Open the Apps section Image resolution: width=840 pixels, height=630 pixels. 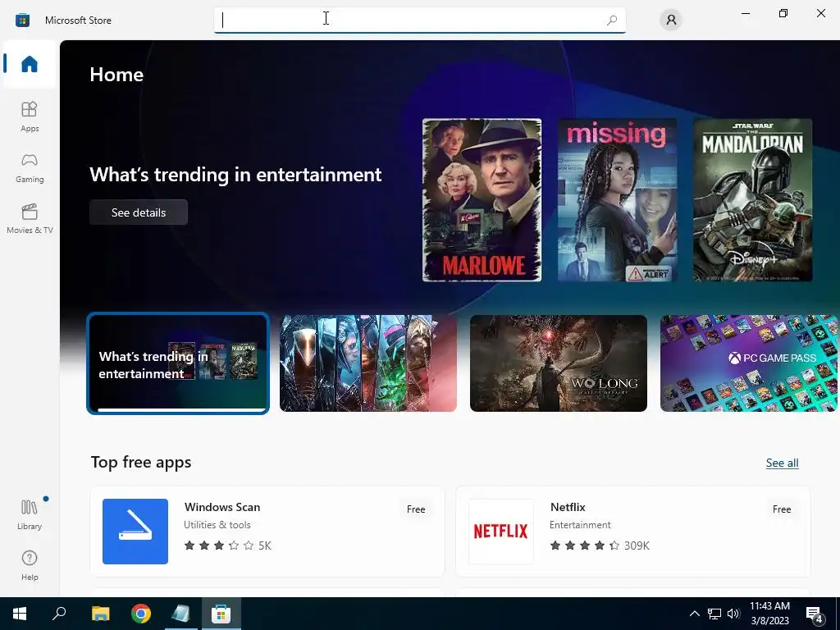(x=30, y=116)
